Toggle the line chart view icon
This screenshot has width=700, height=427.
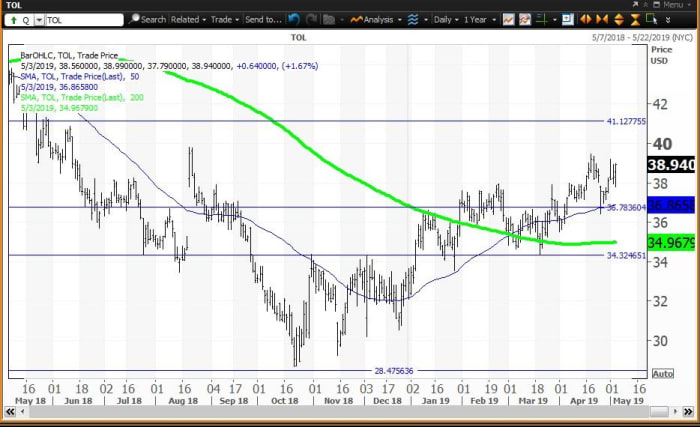click(509, 19)
